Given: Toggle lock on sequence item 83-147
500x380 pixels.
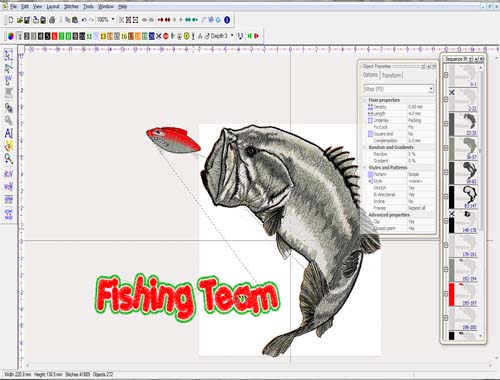Looking at the screenshot, I should [446, 196].
